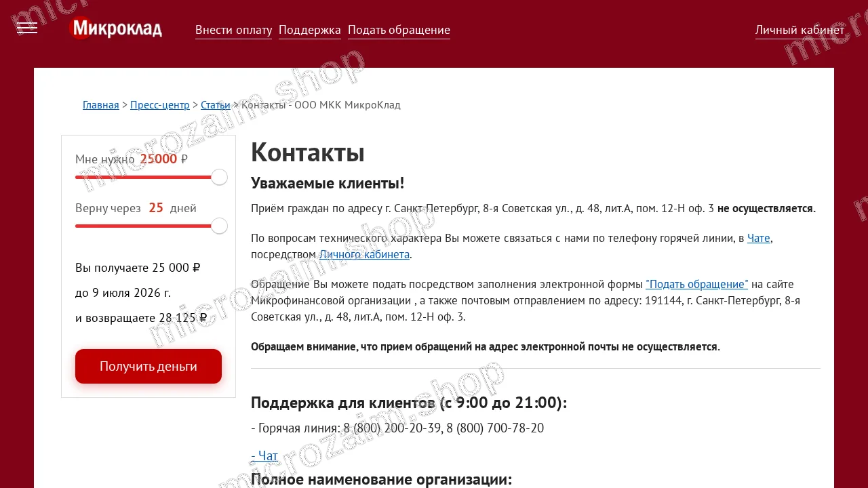This screenshot has height=488, width=868.
Task: Open Подать обращение in top navigation
Action: [399, 30]
